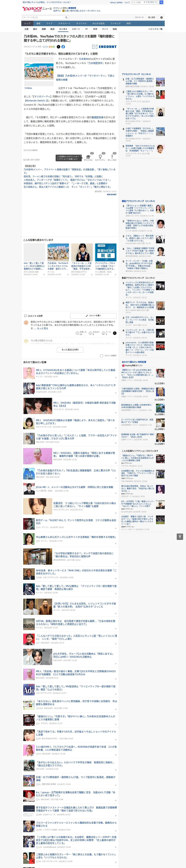
Task: React with 新しい視点 exclamation icon
Action: [112, 157]
